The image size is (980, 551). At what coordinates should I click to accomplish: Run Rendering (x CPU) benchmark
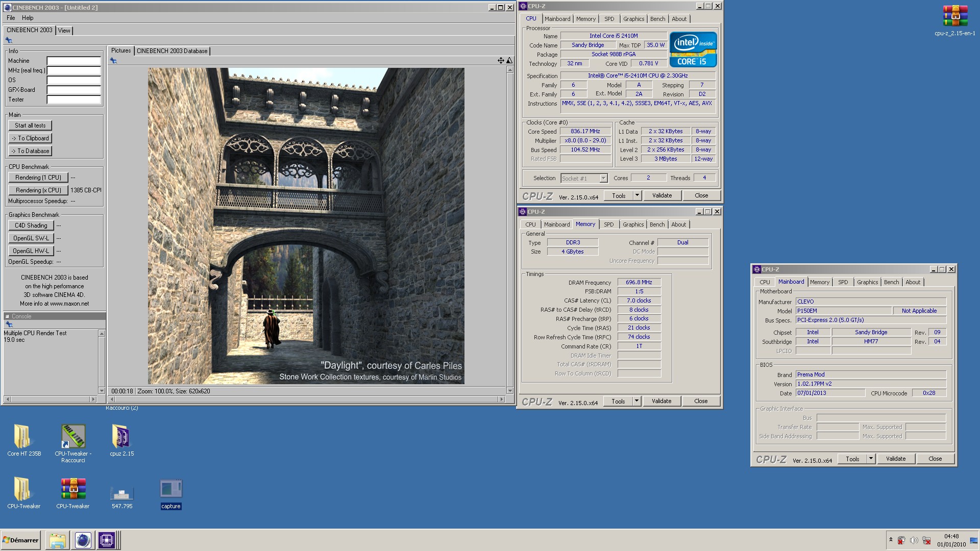(x=38, y=190)
